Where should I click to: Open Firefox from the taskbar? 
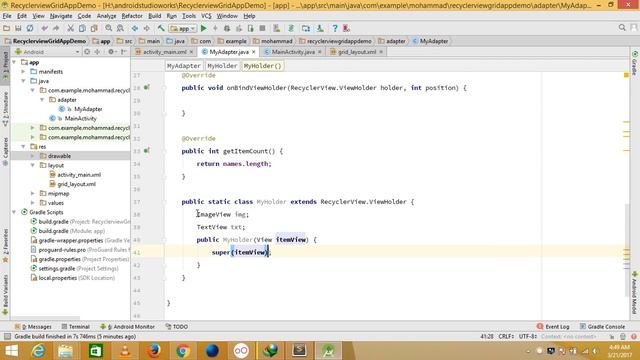(153, 351)
